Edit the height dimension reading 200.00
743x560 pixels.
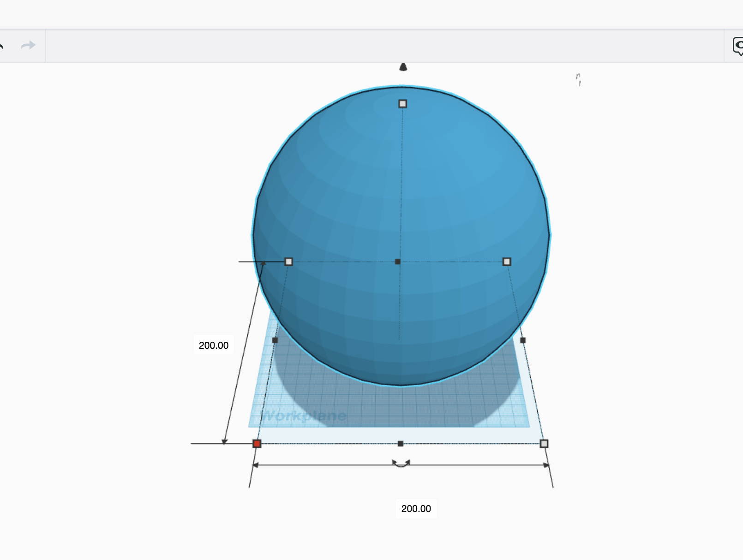click(x=214, y=344)
